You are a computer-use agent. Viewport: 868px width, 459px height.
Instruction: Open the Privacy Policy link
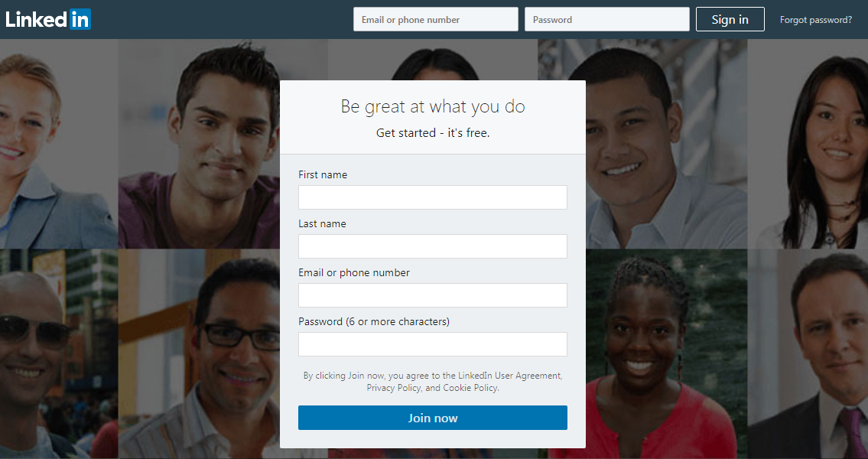point(394,388)
